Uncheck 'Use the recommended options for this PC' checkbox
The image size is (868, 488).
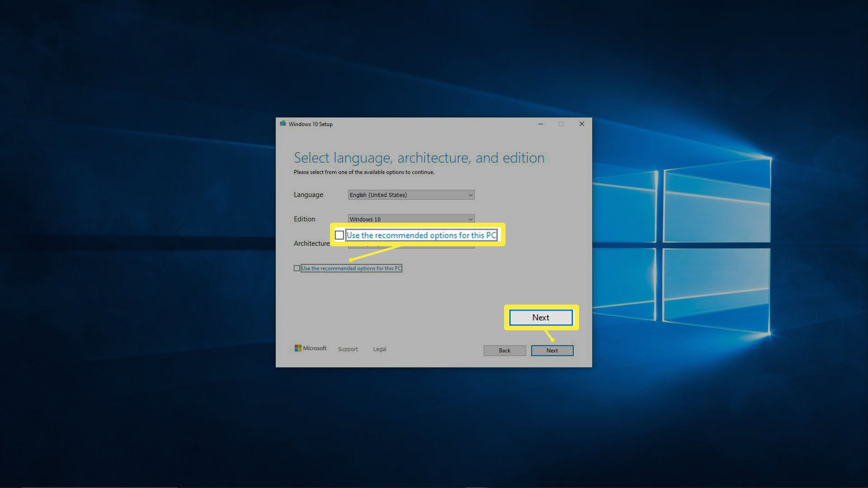297,268
